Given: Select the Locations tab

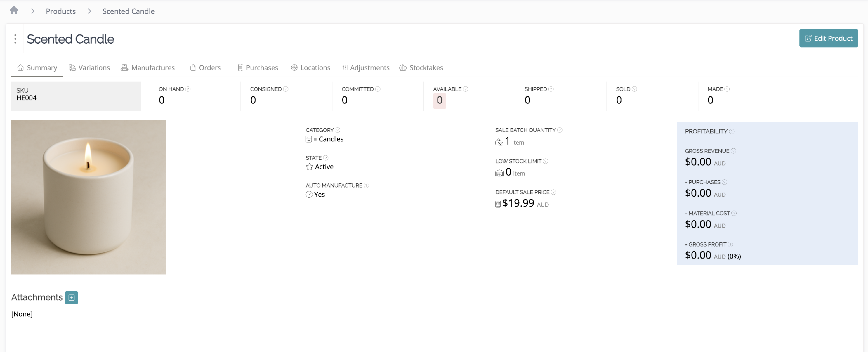Looking at the screenshot, I should coord(310,68).
